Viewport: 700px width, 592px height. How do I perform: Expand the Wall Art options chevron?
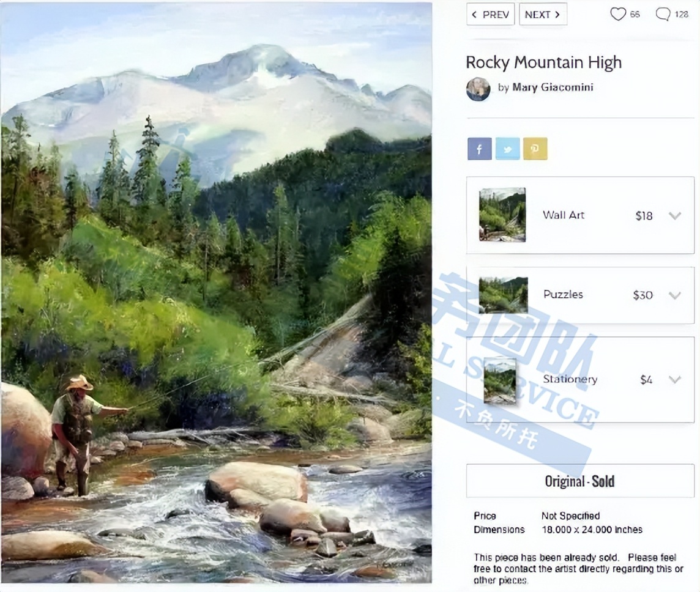click(x=674, y=215)
